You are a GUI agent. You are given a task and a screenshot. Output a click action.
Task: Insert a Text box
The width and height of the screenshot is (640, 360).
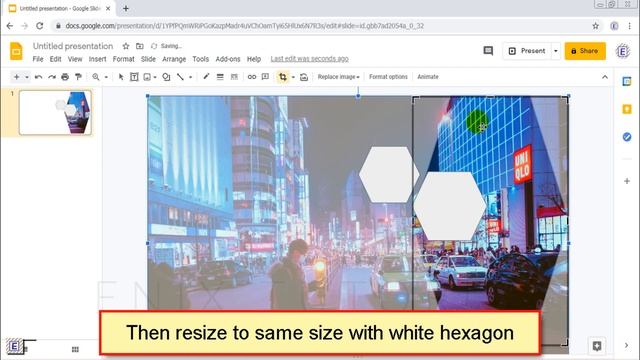point(134,77)
